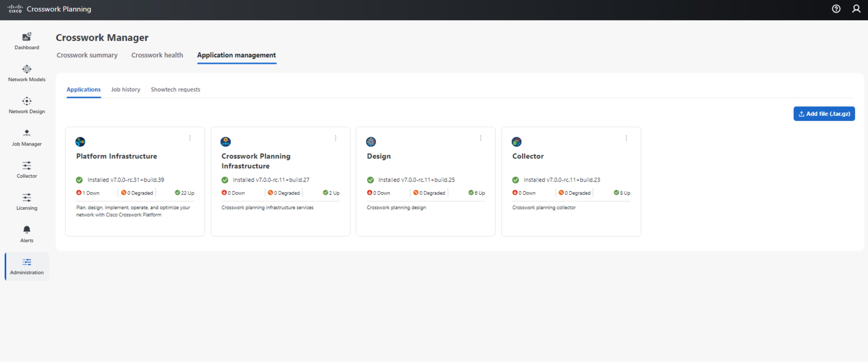Image resolution: width=868 pixels, height=362 pixels.
Task: Click the green Up icon on Platform Infrastructure
Action: click(177, 193)
